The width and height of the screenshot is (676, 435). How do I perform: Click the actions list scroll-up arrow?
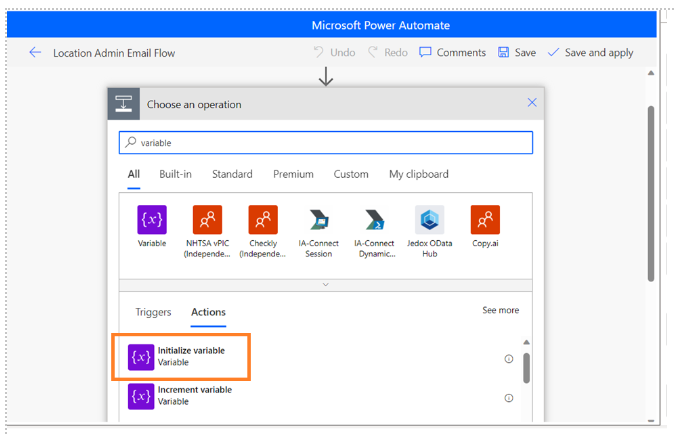click(x=526, y=342)
